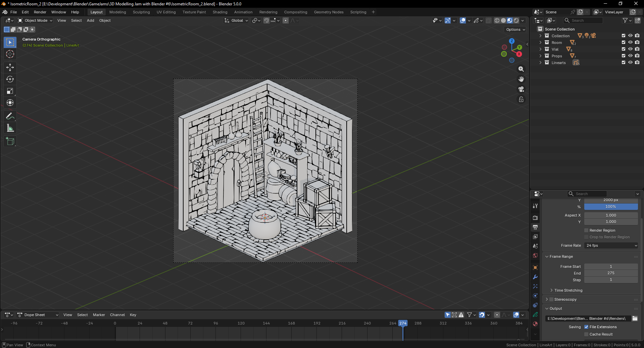
Task: Click the Frame End value field
Action: [x=611, y=273]
